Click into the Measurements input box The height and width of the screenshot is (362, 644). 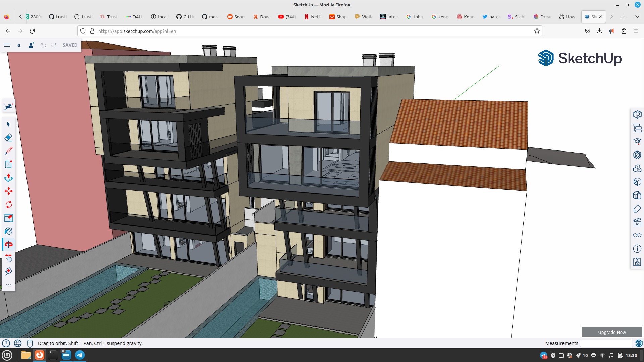(606, 343)
